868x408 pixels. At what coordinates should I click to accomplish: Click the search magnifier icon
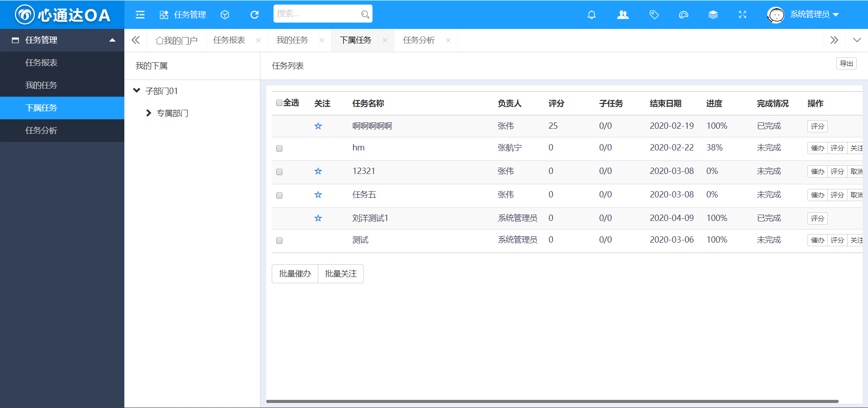365,14
